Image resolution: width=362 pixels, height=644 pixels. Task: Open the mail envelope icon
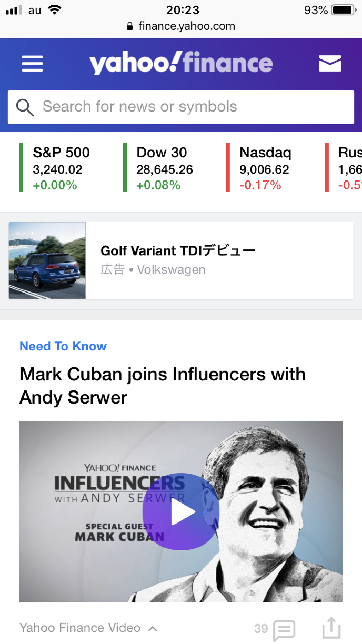(330, 64)
